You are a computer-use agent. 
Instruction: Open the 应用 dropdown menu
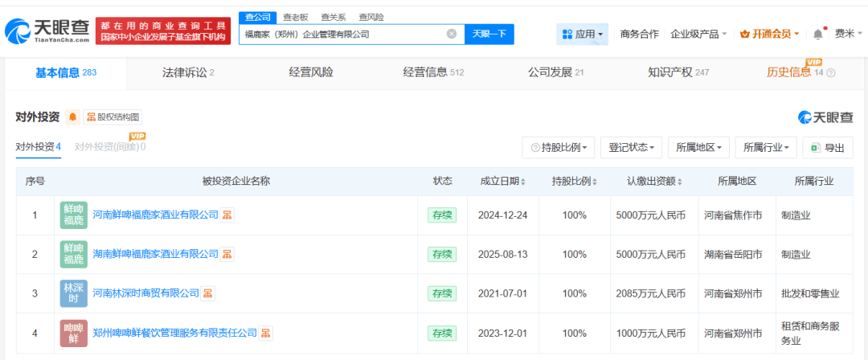click(583, 34)
